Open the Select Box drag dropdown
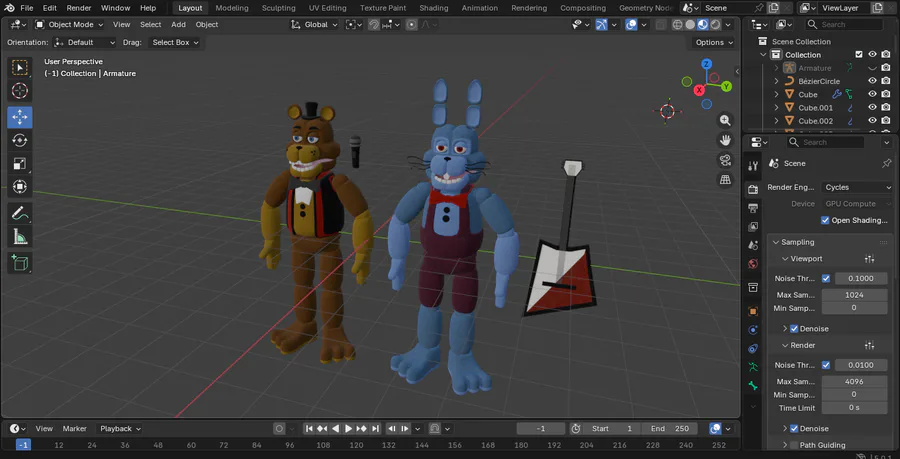 (x=175, y=42)
